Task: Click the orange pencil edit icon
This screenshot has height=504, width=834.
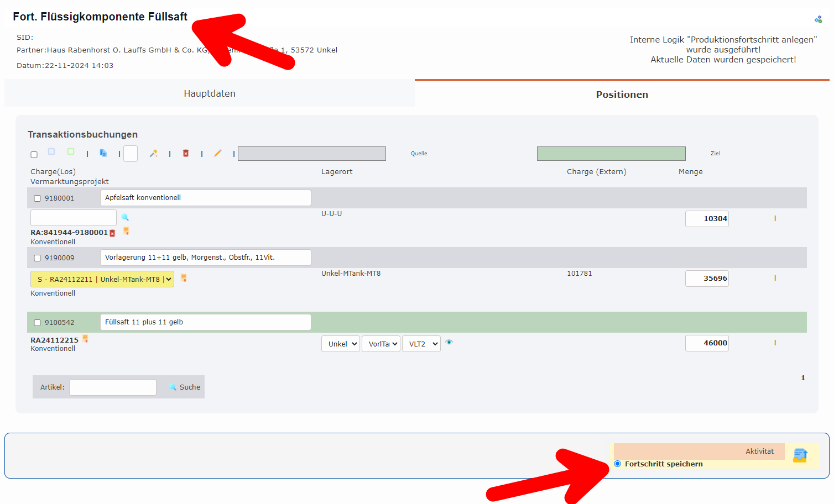Action: click(x=218, y=153)
